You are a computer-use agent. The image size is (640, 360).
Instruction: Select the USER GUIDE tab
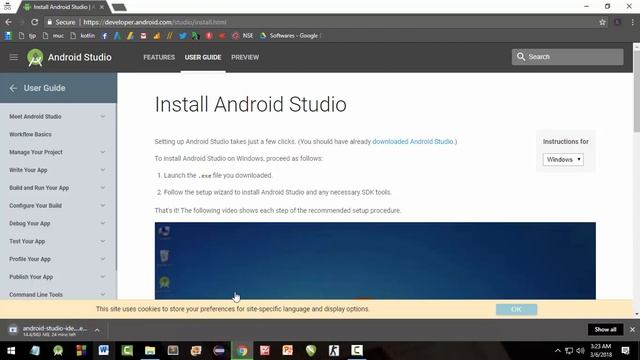pos(203,58)
